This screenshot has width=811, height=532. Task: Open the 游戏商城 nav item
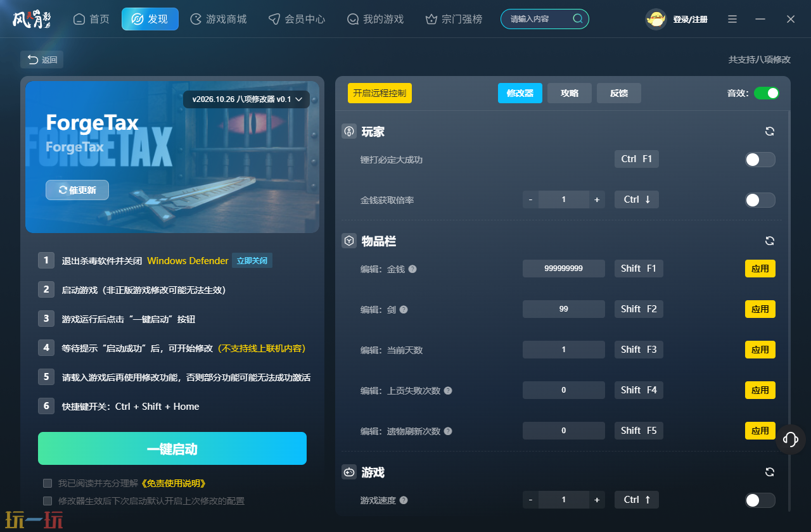coord(219,19)
